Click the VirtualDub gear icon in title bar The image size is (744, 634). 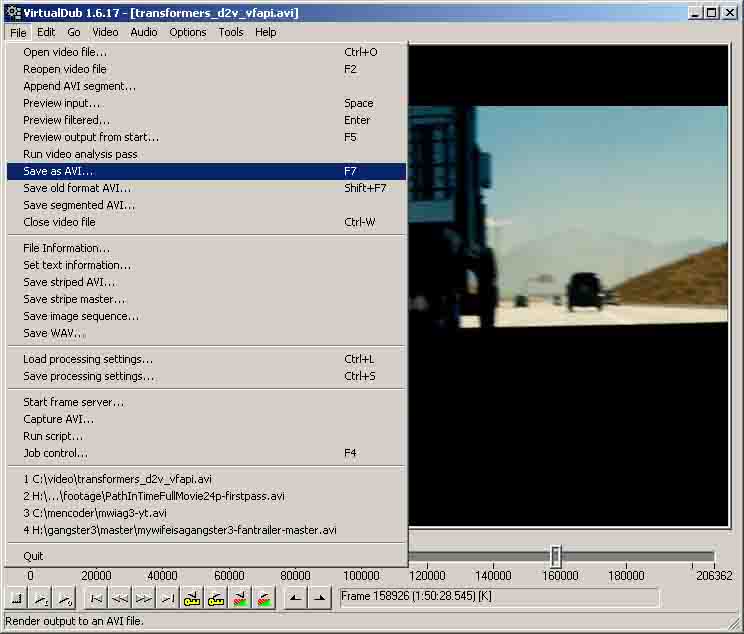13,12
